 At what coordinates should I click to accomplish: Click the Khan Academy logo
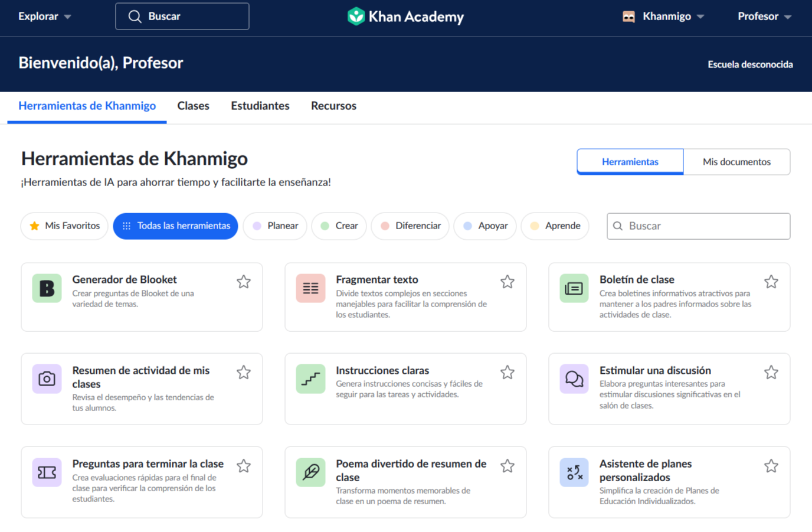point(405,17)
